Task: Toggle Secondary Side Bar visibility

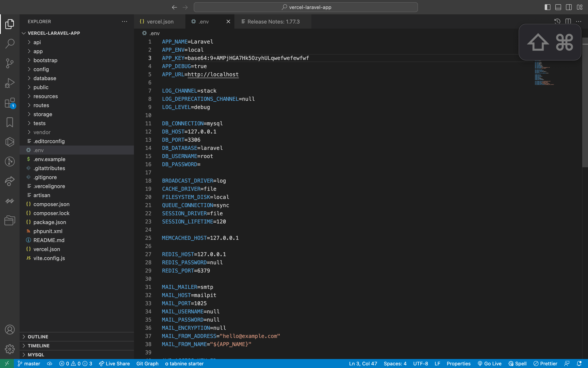Action: click(x=569, y=7)
